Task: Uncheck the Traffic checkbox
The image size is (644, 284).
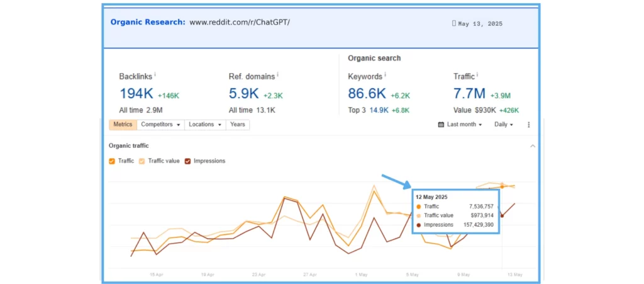Action: 112,161
